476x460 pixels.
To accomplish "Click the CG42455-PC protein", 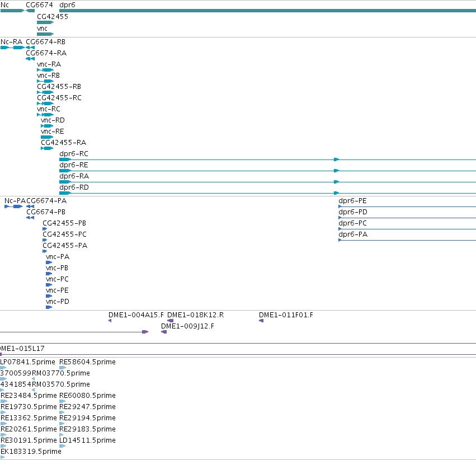I will tap(45, 240).
